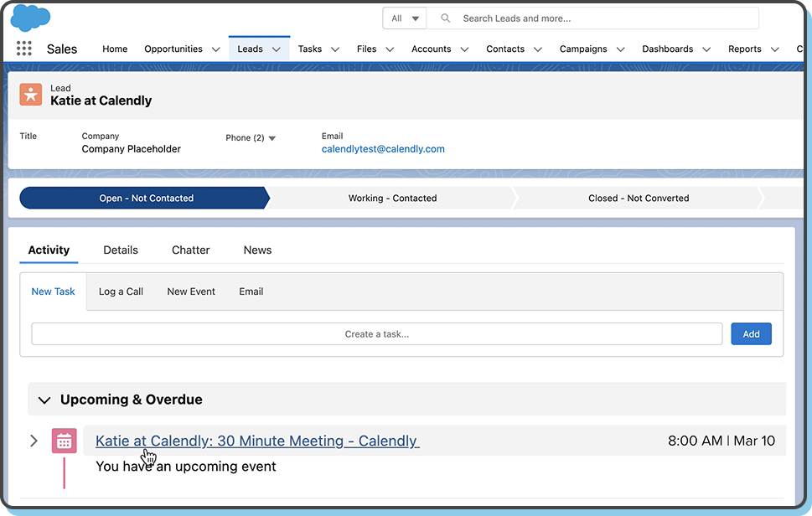Open the App Launcher grid icon
The width and height of the screenshot is (812, 516).
coord(24,49)
